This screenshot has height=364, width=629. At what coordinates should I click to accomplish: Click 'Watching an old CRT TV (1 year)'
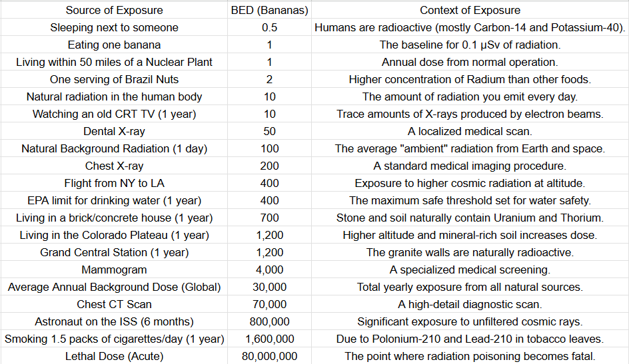pos(114,114)
